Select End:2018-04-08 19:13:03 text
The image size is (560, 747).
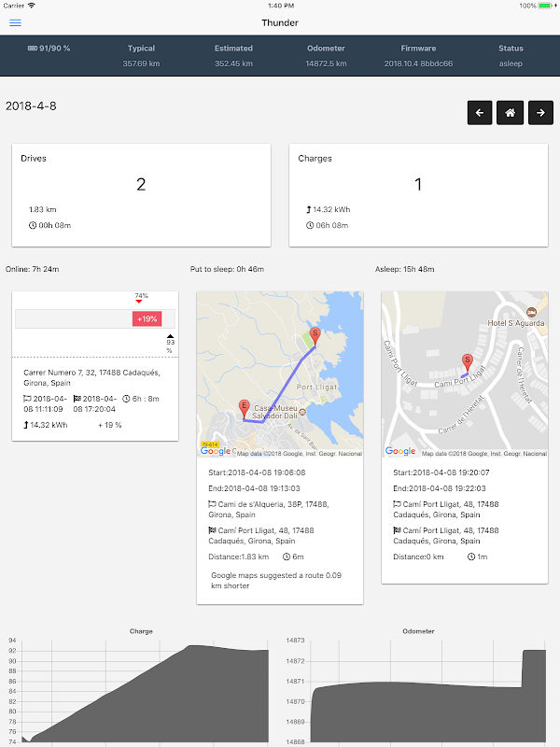(x=254, y=488)
